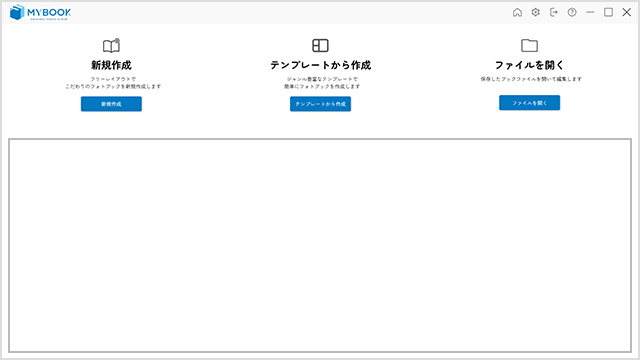640x360 pixels.
Task: Click the folder icon above ファイルを開く
Action: tap(529, 45)
